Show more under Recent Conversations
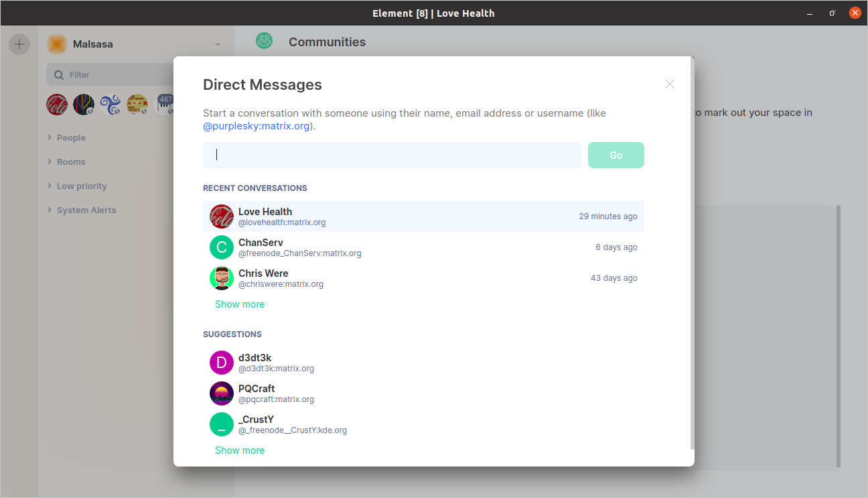This screenshot has height=498, width=868. coord(240,304)
